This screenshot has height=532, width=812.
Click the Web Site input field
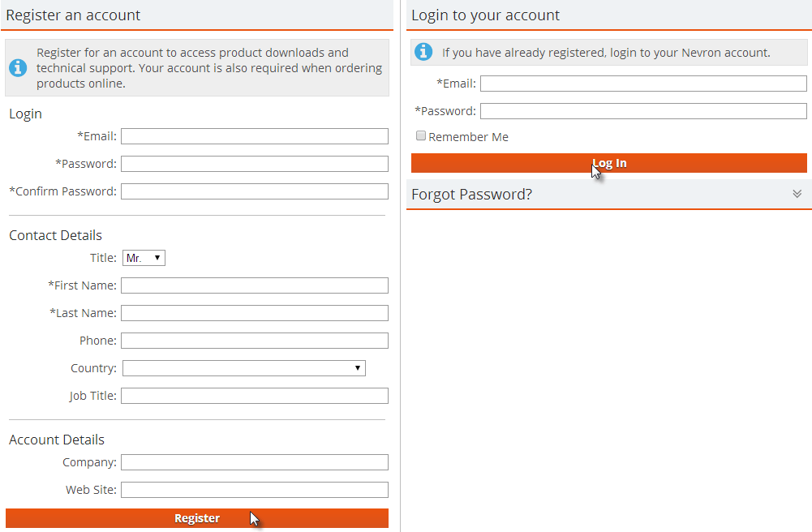[x=254, y=490]
